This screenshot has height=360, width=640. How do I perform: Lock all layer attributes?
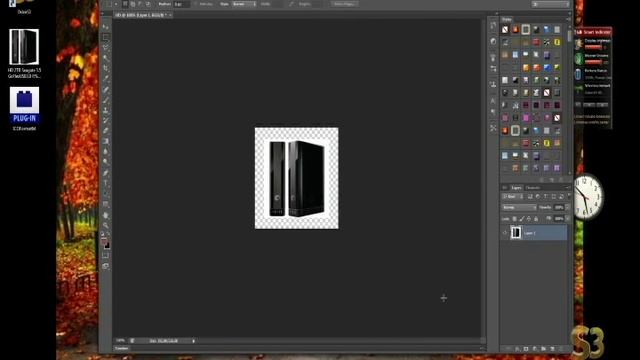pos(536,219)
